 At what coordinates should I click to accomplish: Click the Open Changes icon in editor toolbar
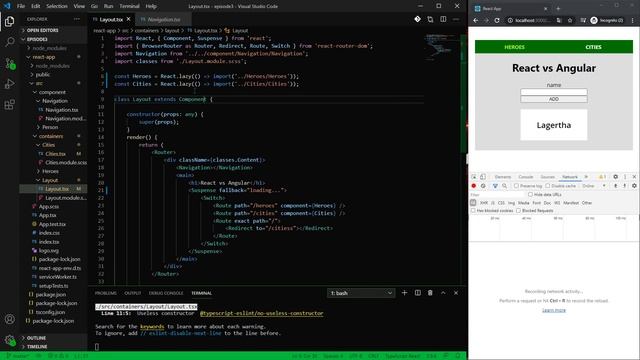430,19
